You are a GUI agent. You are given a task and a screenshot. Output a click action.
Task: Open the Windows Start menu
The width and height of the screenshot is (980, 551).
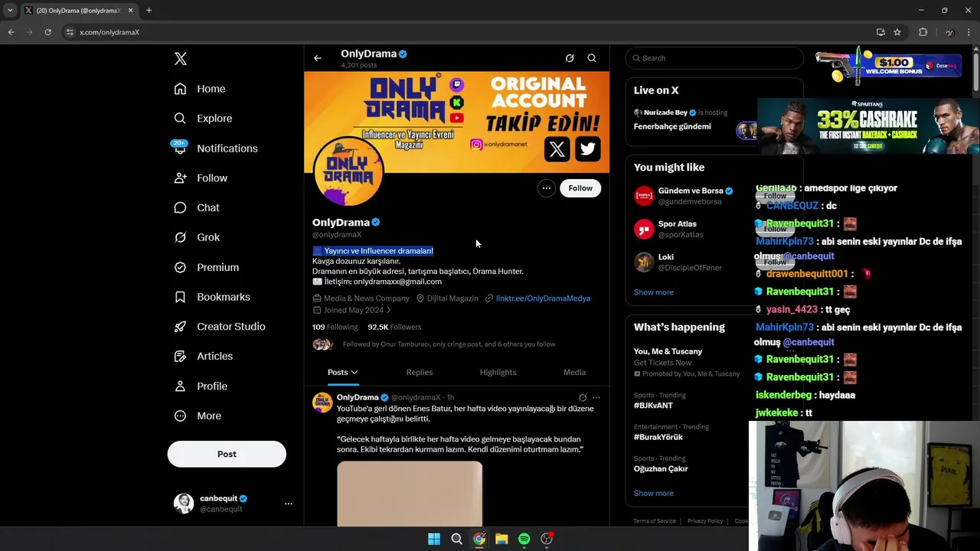tap(434, 539)
